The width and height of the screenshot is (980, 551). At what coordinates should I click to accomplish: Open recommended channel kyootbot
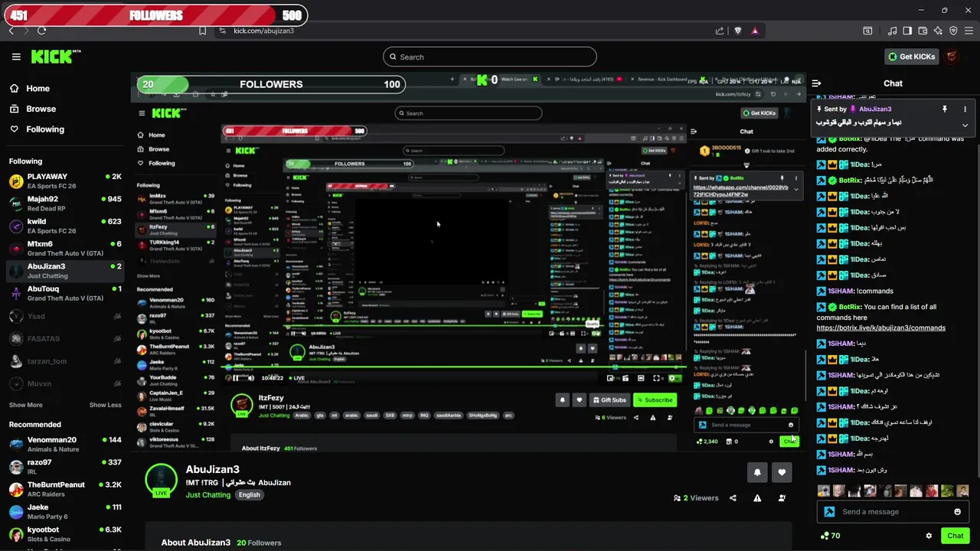pos(64,533)
